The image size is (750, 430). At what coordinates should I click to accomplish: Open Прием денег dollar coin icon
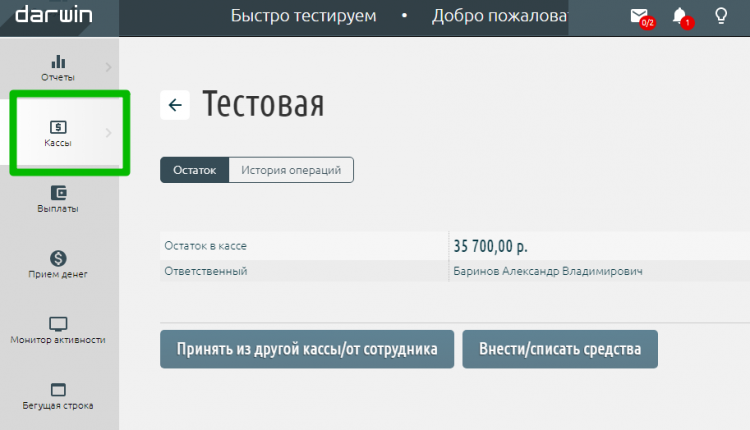click(x=58, y=258)
